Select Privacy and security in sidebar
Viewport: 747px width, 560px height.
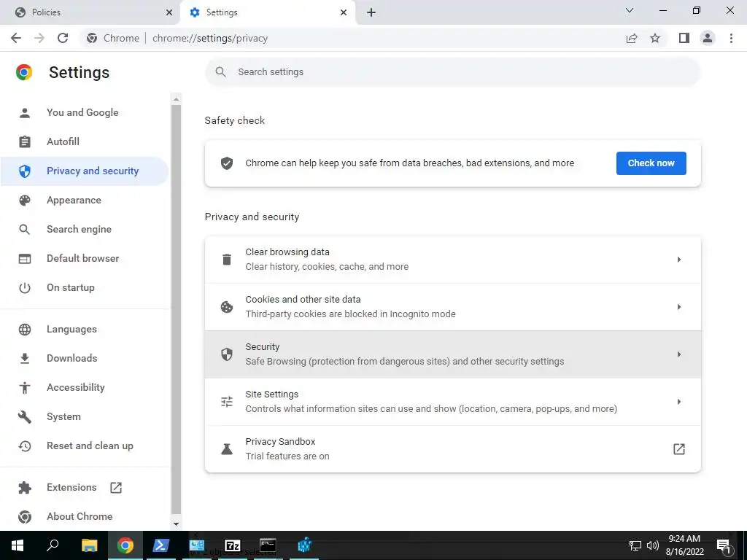[x=84, y=171]
